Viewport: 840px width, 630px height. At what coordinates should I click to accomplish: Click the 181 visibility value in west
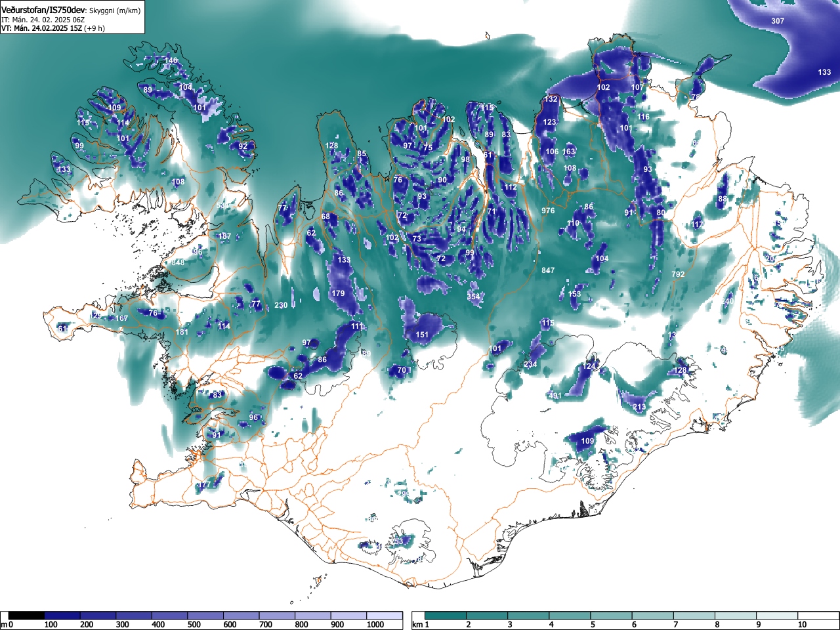182,332
